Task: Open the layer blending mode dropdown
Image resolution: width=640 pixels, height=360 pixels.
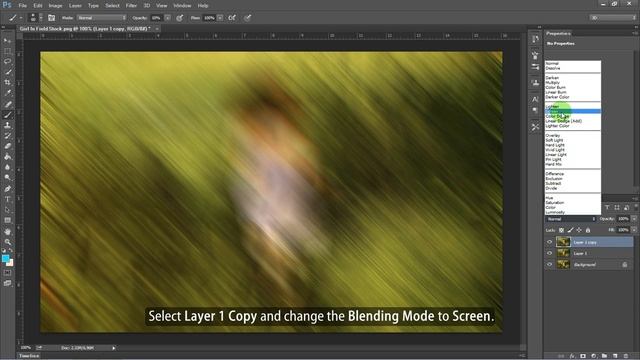Action: [x=571, y=219]
